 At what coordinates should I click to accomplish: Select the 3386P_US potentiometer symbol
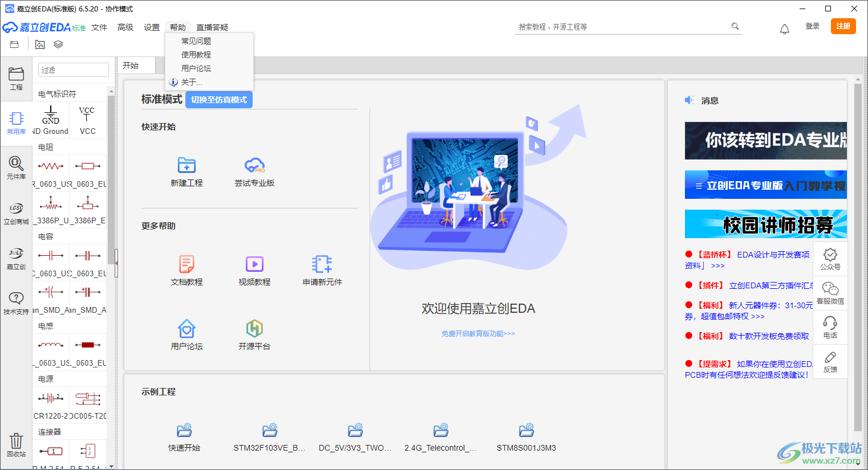pos(51,209)
